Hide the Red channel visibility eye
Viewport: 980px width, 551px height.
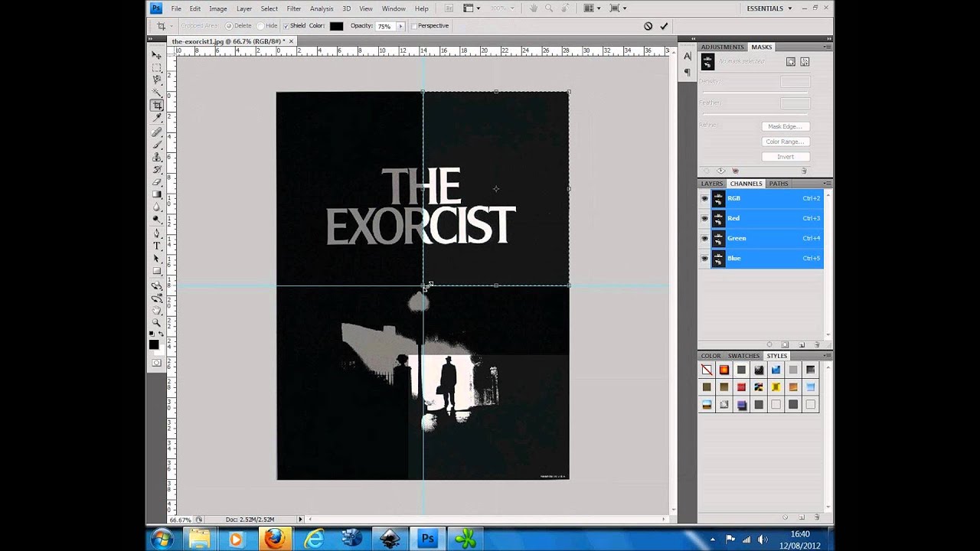click(704, 218)
